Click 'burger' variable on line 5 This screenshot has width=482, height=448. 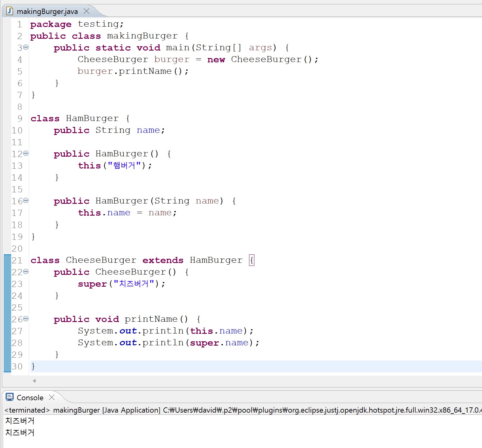click(95, 71)
